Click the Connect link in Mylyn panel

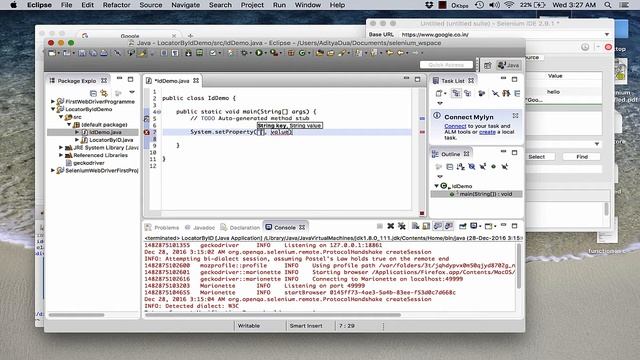(x=455, y=126)
